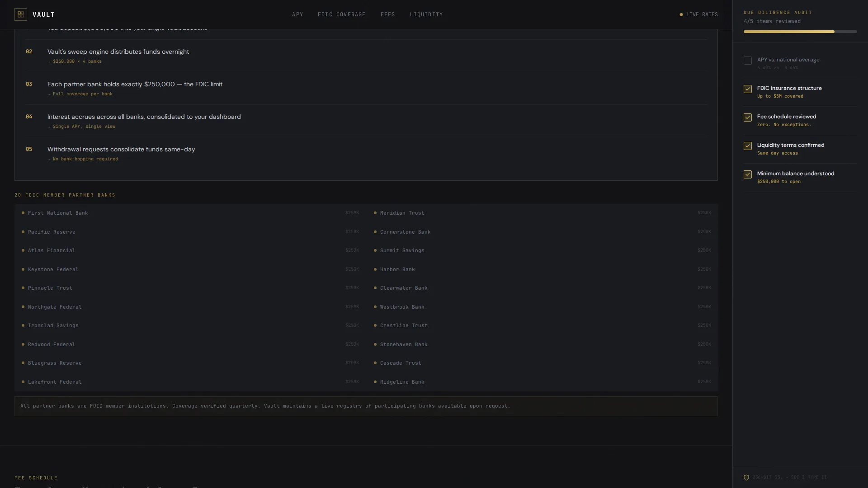Click step 02 sweep engine text

coord(118,52)
